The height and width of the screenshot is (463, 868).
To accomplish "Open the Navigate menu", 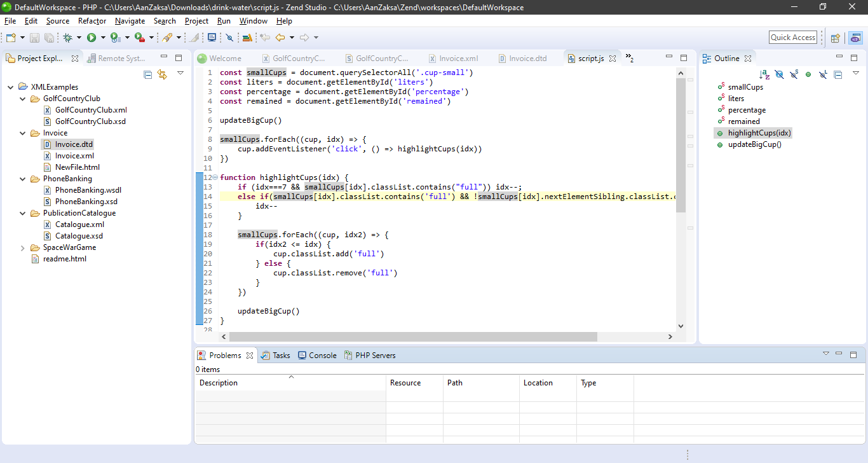I will click(x=130, y=21).
